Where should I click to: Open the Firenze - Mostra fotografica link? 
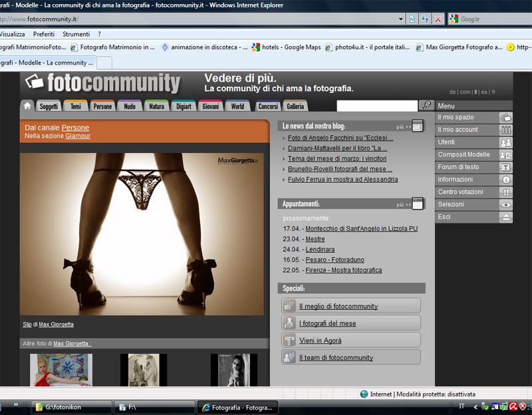[344, 270]
